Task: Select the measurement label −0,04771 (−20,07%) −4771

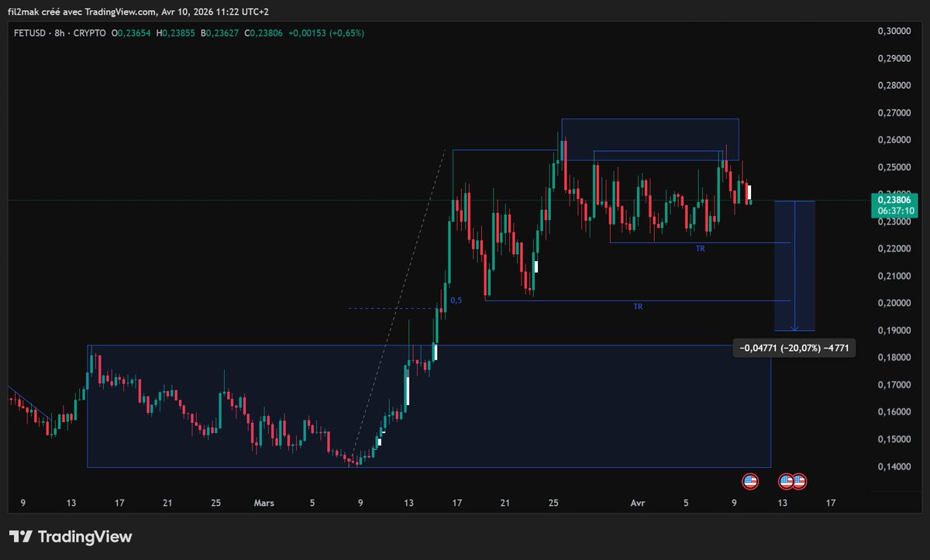Action: click(794, 349)
